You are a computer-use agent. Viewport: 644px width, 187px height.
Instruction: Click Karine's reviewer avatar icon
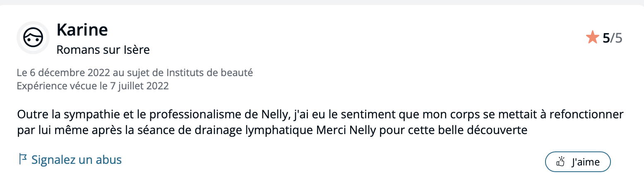pyautogui.click(x=33, y=38)
